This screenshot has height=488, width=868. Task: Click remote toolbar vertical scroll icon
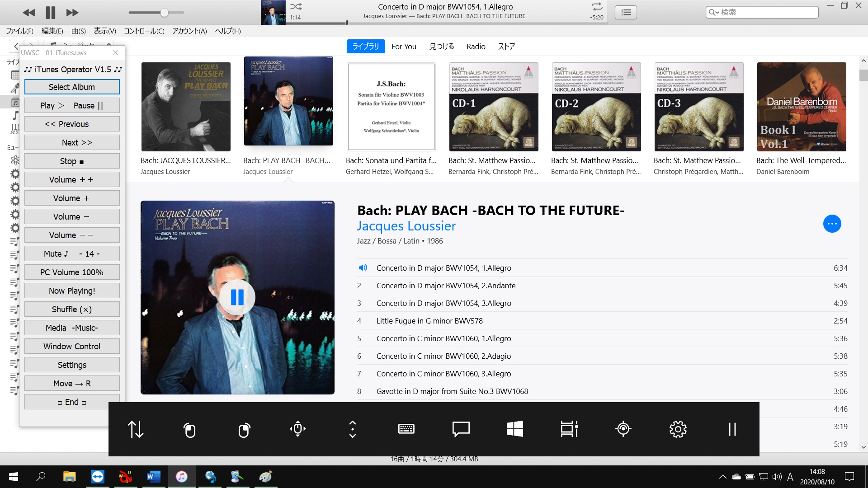[x=353, y=429]
